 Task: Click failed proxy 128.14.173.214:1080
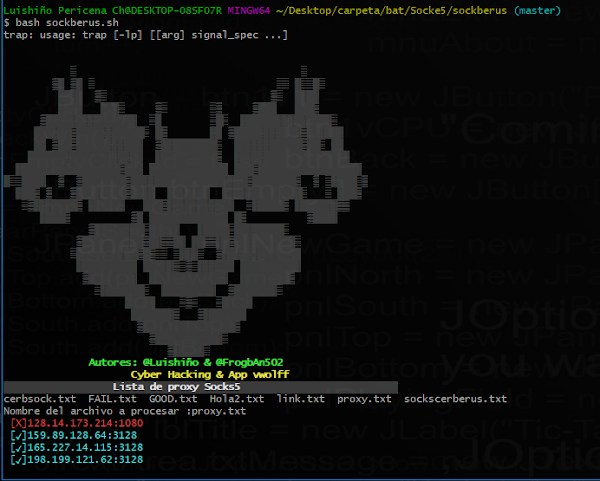pyautogui.click(x=85, y=423)
